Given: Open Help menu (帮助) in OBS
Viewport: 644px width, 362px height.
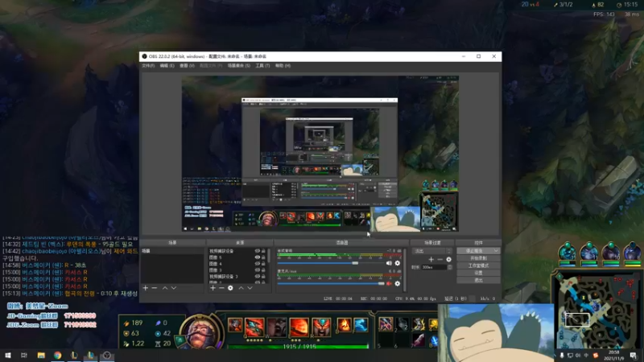Looking at the screenshot, I should 283,66.
